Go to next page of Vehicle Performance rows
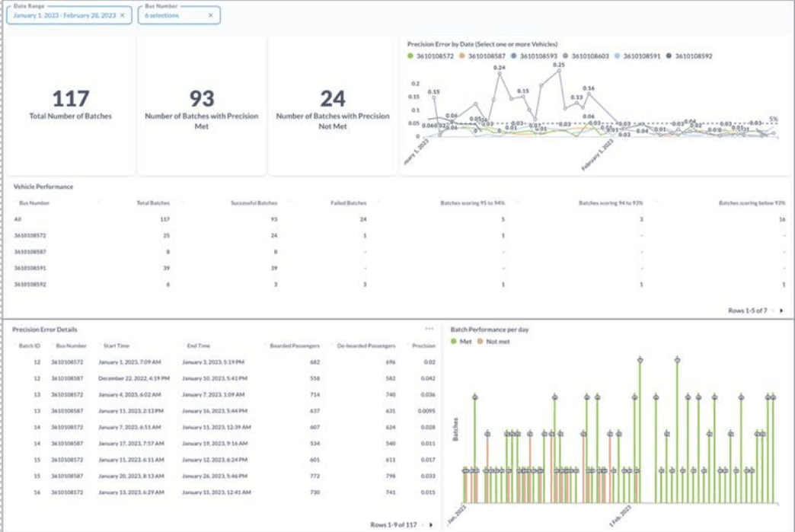 [781, 311]
